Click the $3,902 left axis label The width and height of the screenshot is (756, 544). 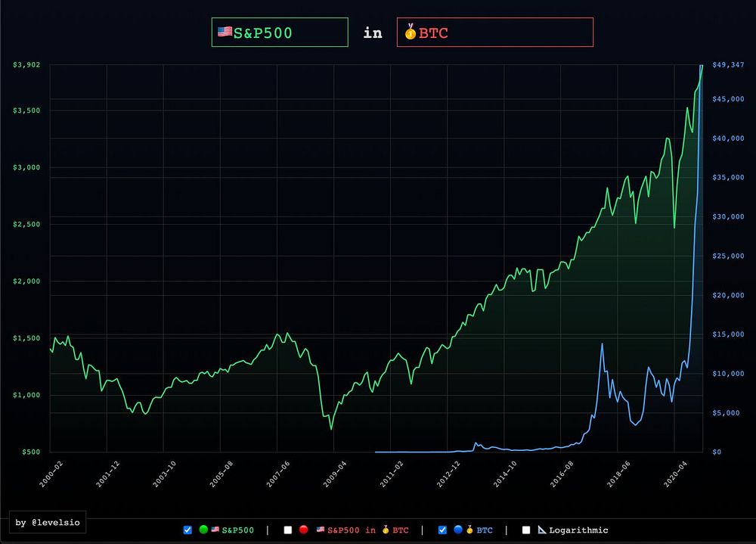click(26, 64)
